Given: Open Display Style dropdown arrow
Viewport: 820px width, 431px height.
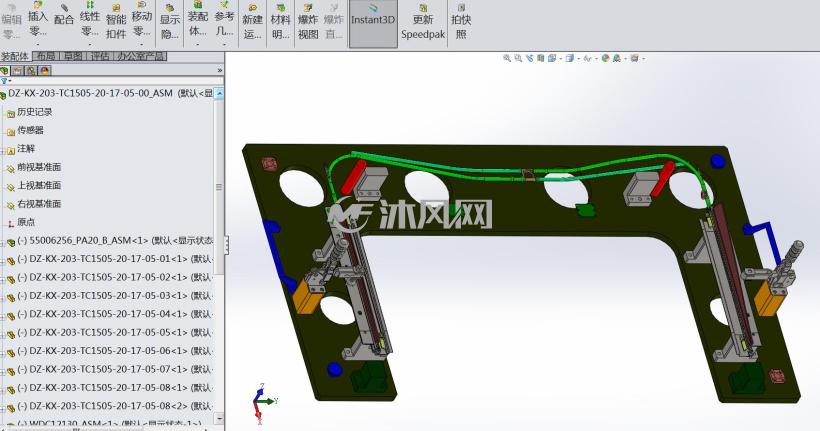Looking at the screenshot, I should pos(578,59).
